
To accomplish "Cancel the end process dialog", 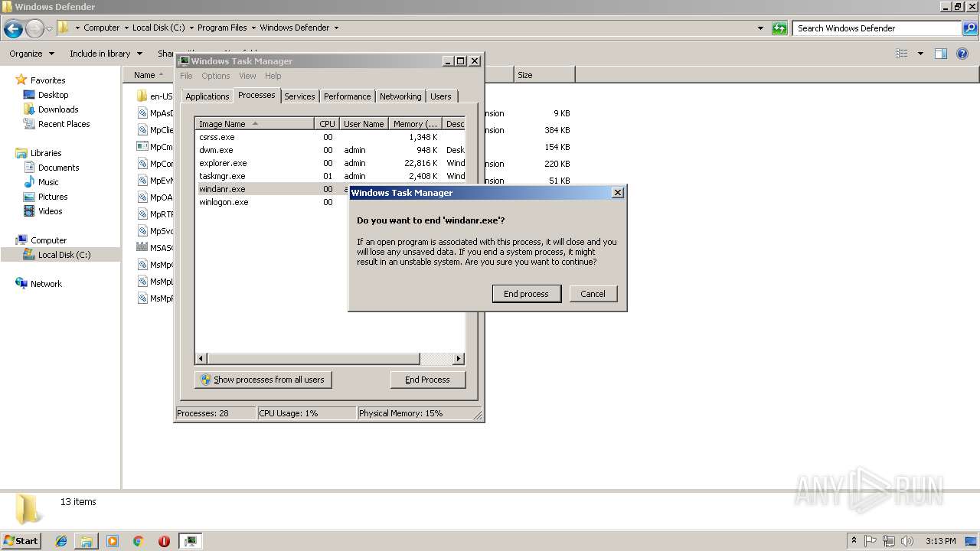I will point(593,294).
